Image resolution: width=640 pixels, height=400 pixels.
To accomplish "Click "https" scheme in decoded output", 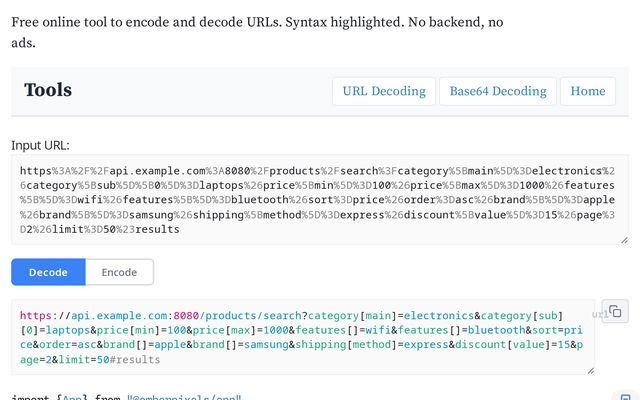I will (36, 313).
